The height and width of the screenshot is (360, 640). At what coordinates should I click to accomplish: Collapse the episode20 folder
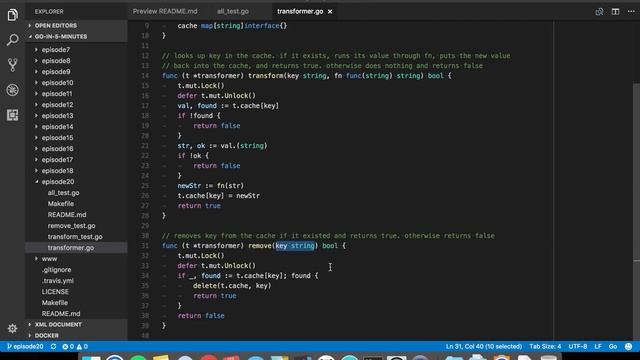[x=76, y=182]
